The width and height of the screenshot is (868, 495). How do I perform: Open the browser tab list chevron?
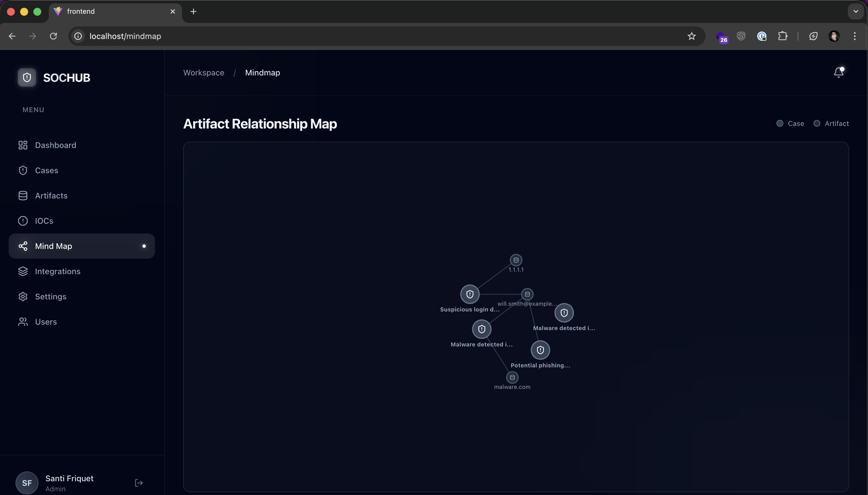pyautogui.click(x=855, y=11)
